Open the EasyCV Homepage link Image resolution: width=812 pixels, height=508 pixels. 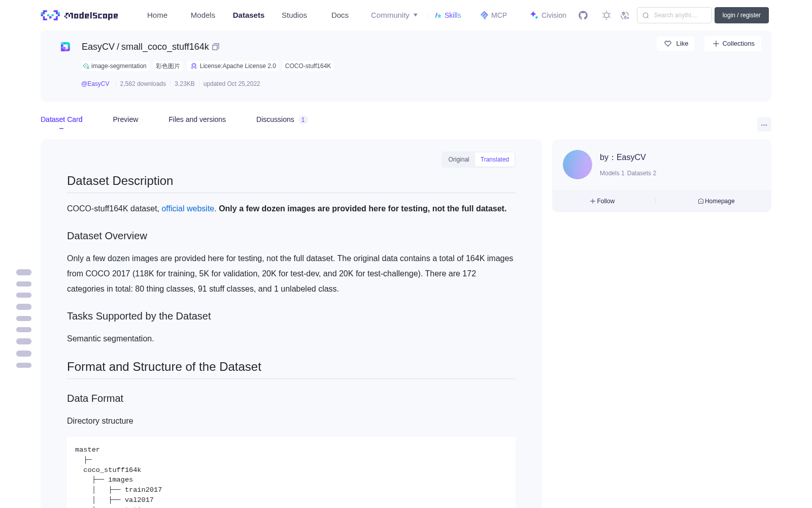pyautogui.click(x=716, y=201)
